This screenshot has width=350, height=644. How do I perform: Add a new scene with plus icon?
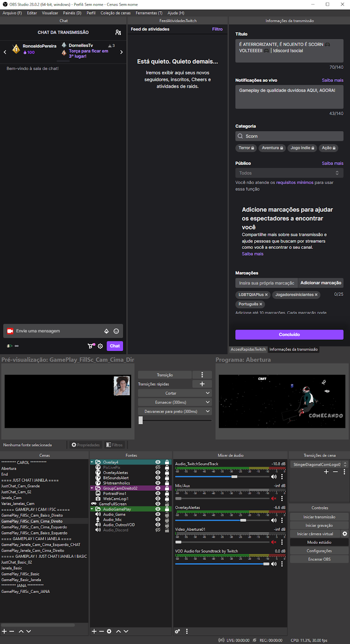[4, 632]
